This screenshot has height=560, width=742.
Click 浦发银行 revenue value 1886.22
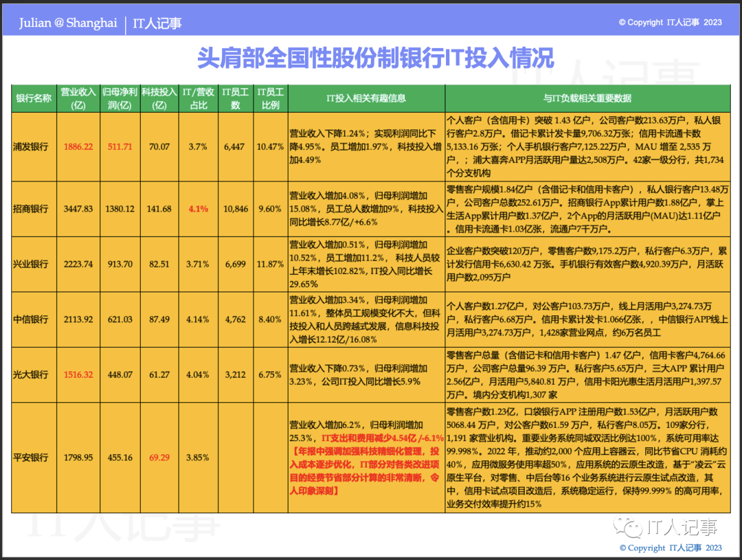click(78, 147)
